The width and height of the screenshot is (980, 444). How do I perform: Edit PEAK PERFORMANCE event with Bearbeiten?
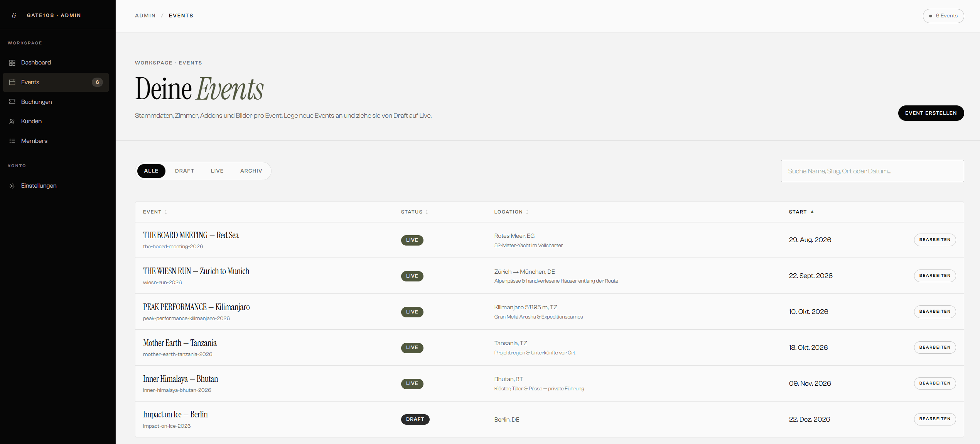click(x=935, y=312)
